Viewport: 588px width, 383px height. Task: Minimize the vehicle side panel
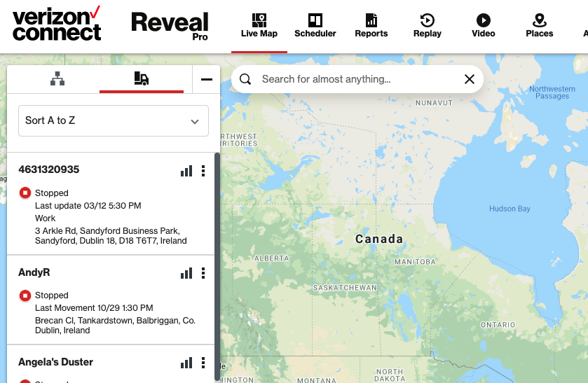point(206,79)
